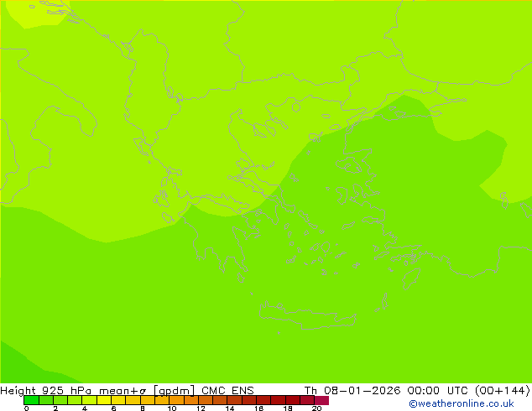Click the legend swatch between 16 and 17
This screenshot has width=532, height=411.
click(263, 400)
